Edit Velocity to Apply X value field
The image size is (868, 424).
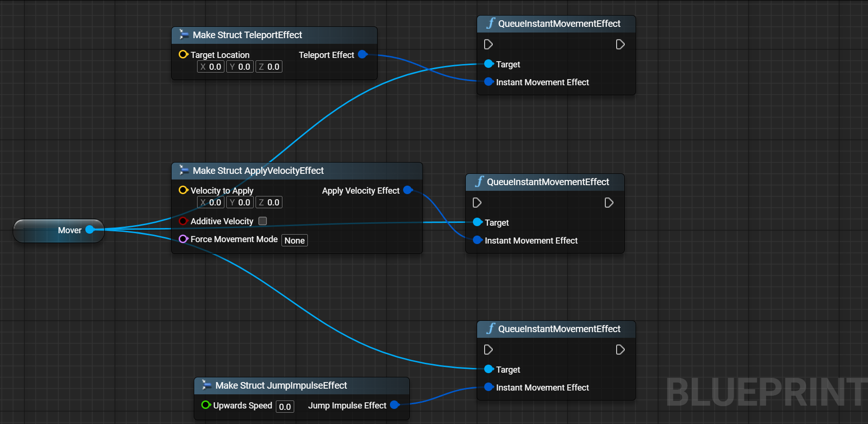(211, 202)
